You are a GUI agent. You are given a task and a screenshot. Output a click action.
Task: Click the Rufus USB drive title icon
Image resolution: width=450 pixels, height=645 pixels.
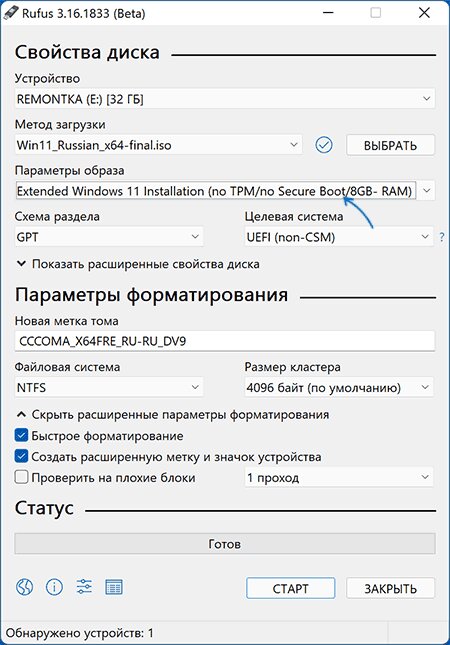tap(10, 13)
